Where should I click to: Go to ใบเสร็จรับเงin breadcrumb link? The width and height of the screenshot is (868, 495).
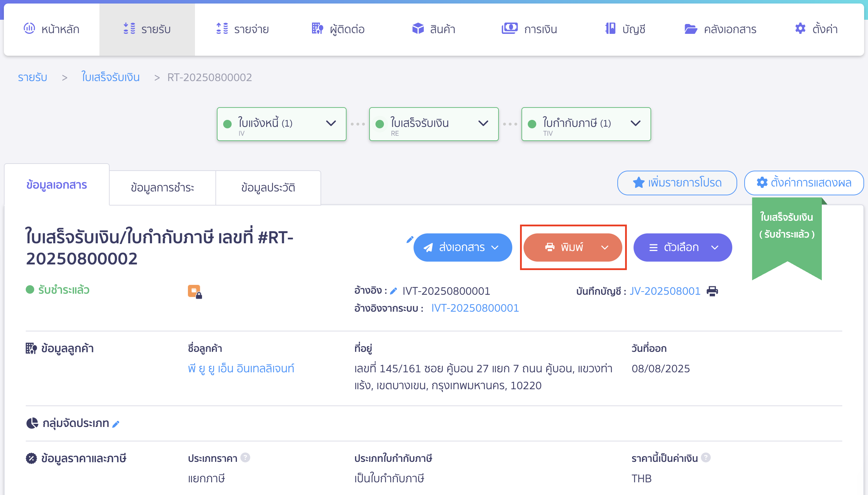click(111, 78)
